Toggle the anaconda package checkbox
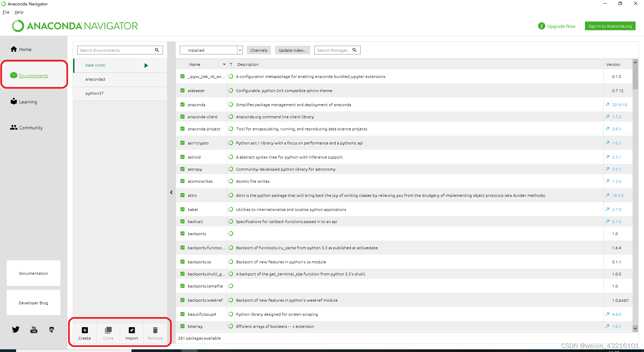The image size is (644, 352). 182,105
